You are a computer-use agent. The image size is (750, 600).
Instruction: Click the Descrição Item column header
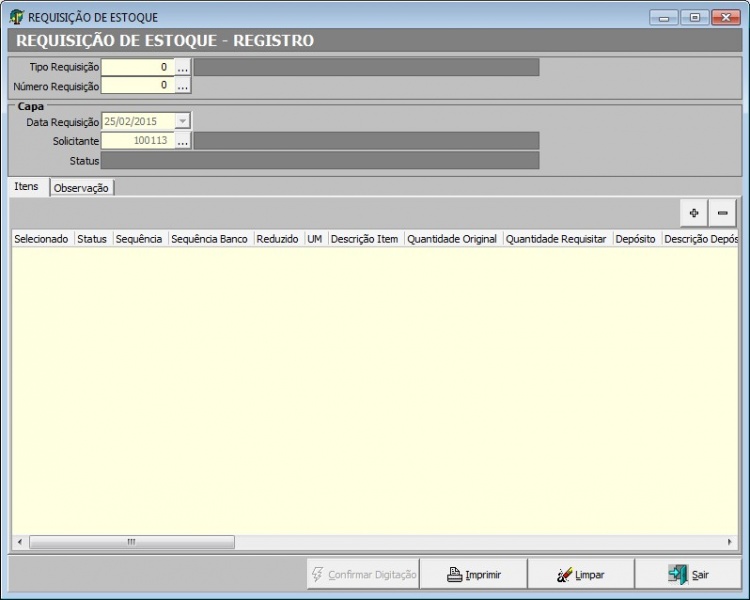(x=365, y=240)
